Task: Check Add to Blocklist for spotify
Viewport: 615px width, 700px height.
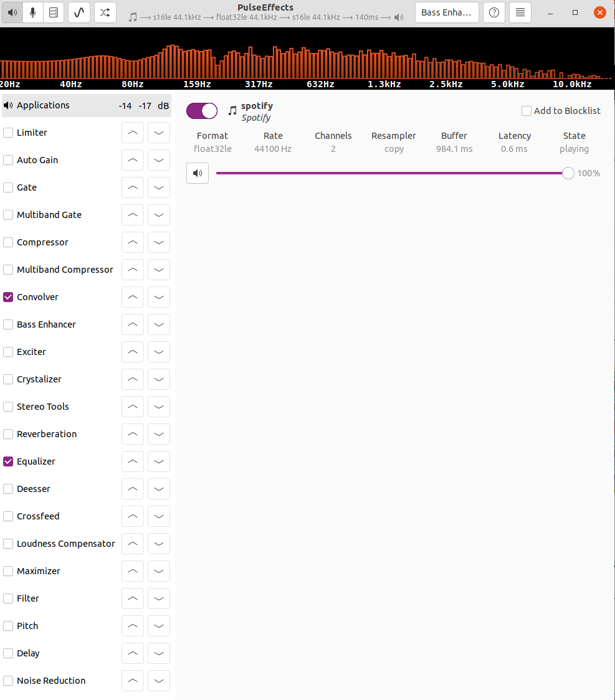Action: pyautogui.click(x=526, y=110)
